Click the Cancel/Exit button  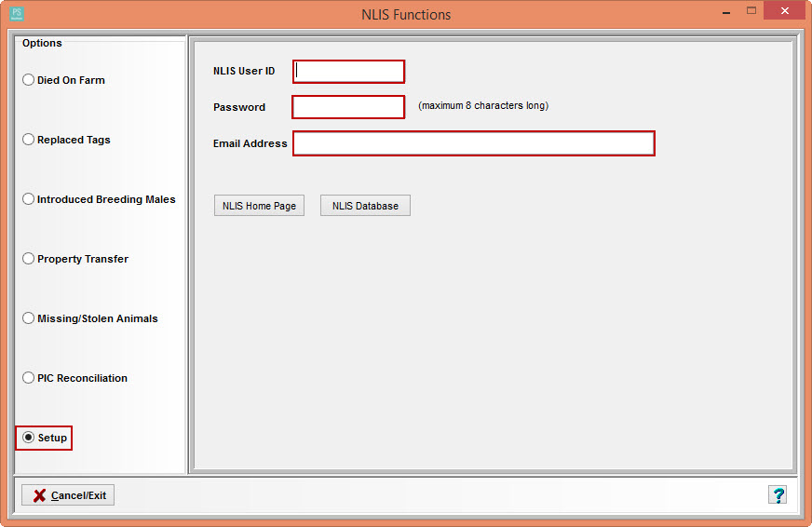[68, 495]
